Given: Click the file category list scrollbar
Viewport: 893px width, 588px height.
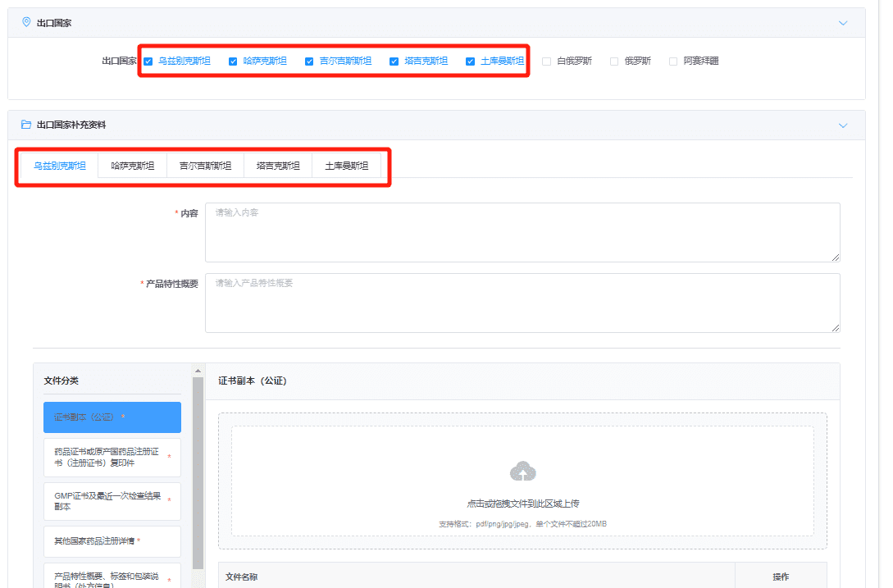Looking at the screenshot, I should tap(198, 473).
